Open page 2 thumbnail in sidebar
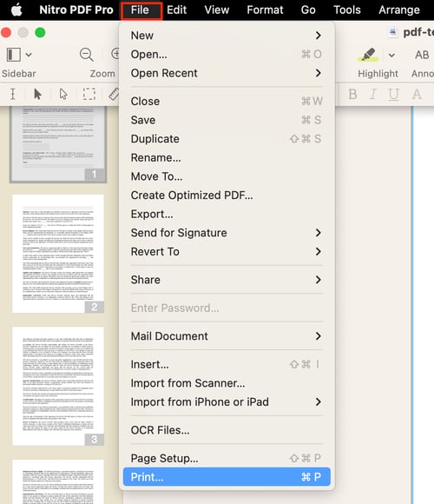Image resolution: width=434 pixels, height=504 pixels. [58, 254]
